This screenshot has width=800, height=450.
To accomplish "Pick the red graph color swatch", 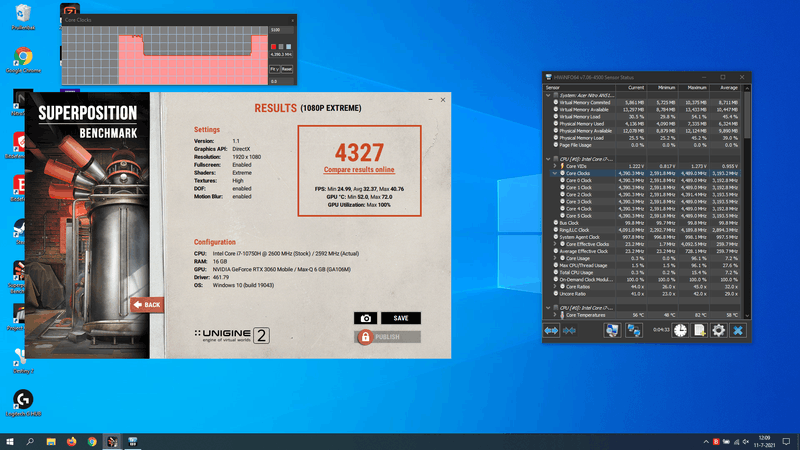I will (273, 46).
